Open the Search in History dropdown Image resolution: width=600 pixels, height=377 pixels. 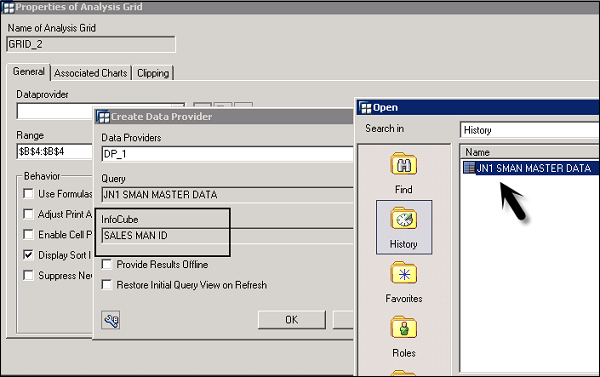pyautogui.click(x=530, y=130)
